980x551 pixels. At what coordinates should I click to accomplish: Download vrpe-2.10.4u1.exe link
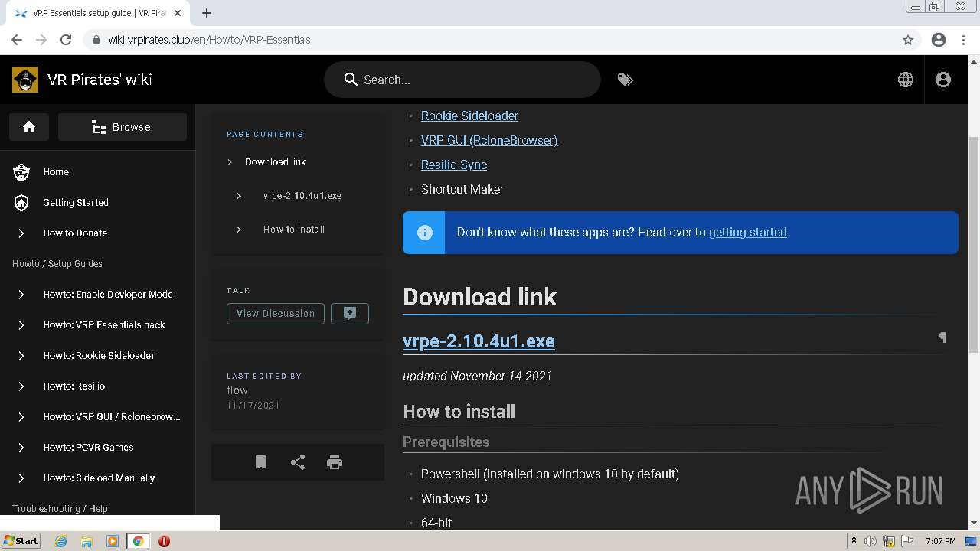coord(479,341)
